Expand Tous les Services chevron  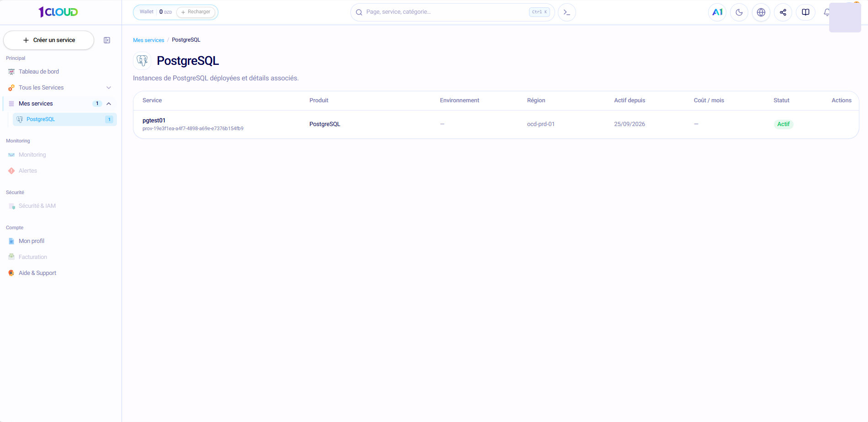point(109,88)
